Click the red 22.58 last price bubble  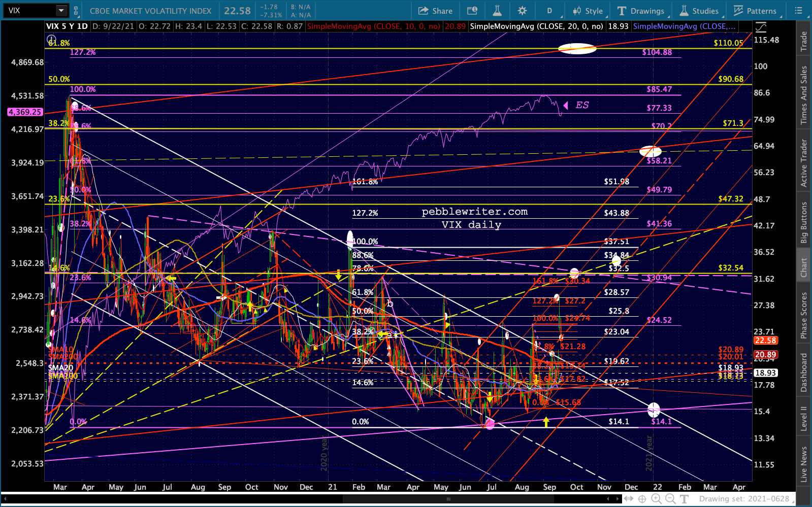click(x=765, y=341)
